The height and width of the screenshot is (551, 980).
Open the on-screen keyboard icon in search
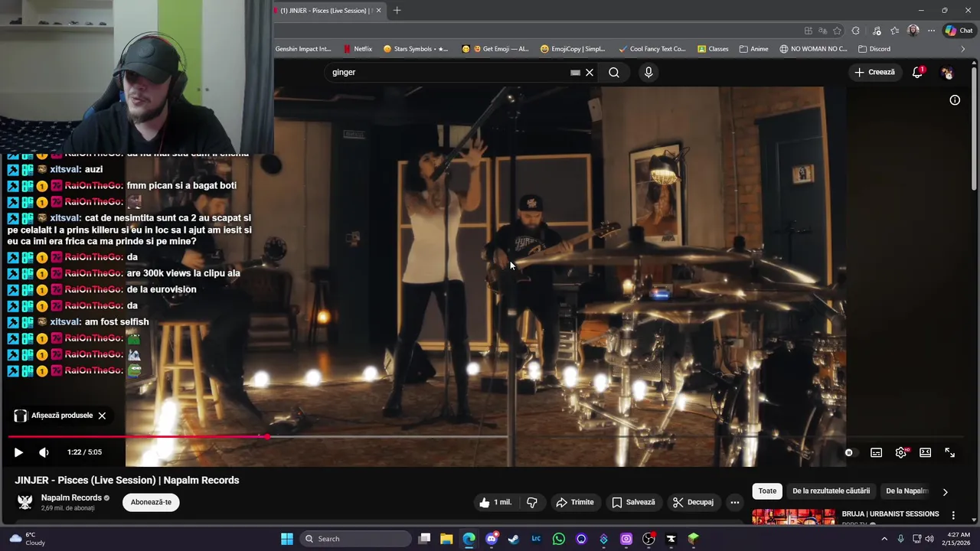[x=575, y=73]
